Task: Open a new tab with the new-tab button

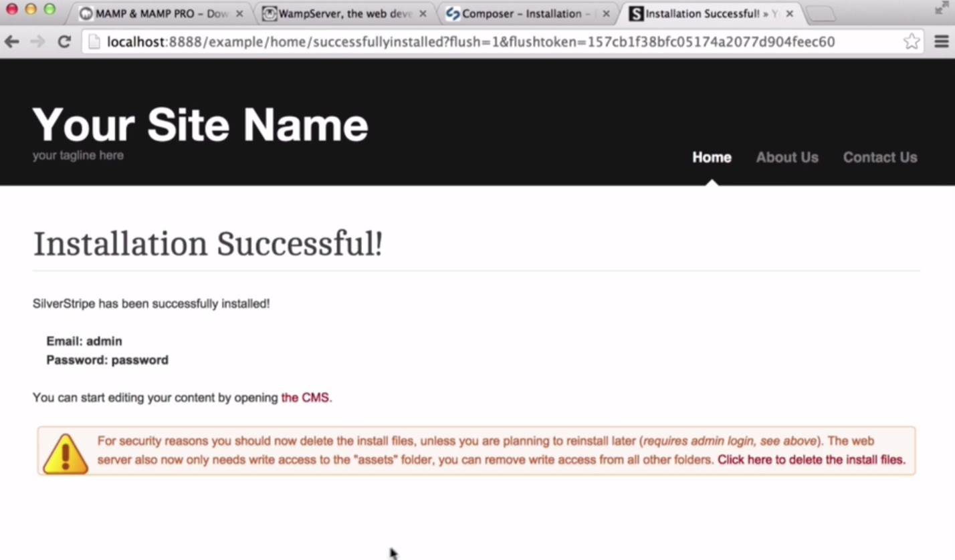Action: point(821,14)
